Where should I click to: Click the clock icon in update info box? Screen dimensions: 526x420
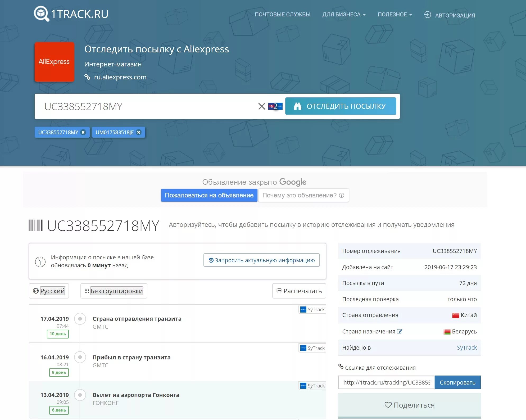(40, 261)
